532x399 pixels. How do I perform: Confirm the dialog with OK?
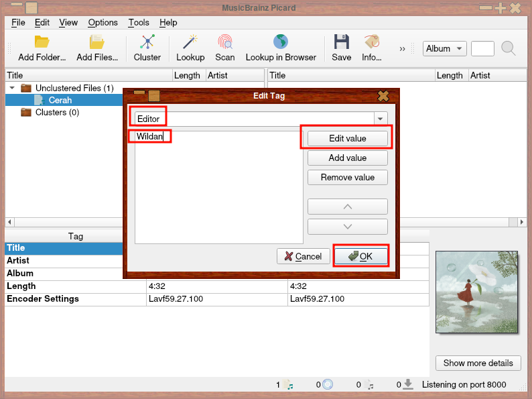point(361,256)
